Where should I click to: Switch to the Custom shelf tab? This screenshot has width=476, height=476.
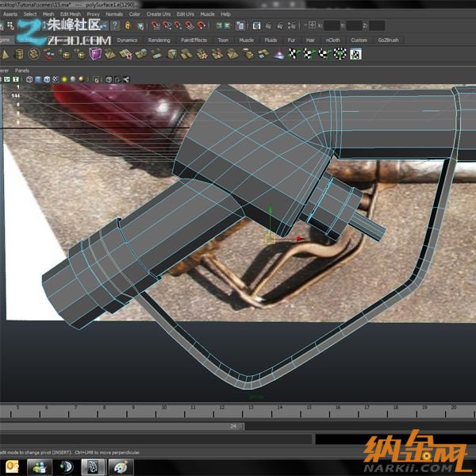click(359, 40)
